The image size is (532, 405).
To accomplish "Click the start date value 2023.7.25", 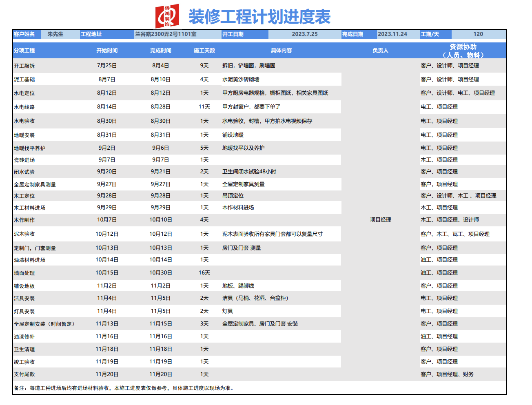I will pyautogui.click(x=304, y=34).
